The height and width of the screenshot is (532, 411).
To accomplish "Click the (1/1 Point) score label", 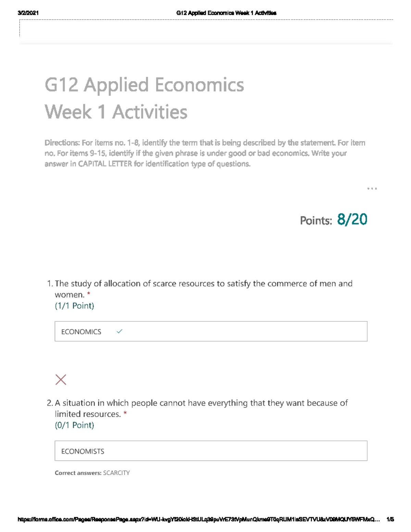I will pyautogui.click(x=74, y=306).
